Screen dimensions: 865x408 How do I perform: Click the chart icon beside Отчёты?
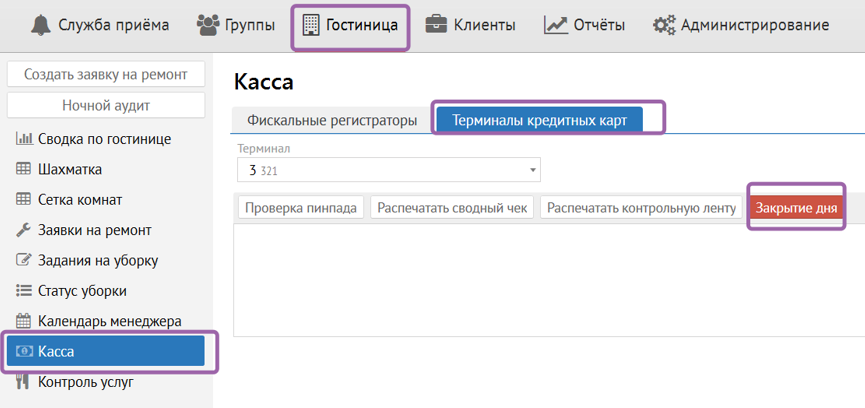coord(556,25)
